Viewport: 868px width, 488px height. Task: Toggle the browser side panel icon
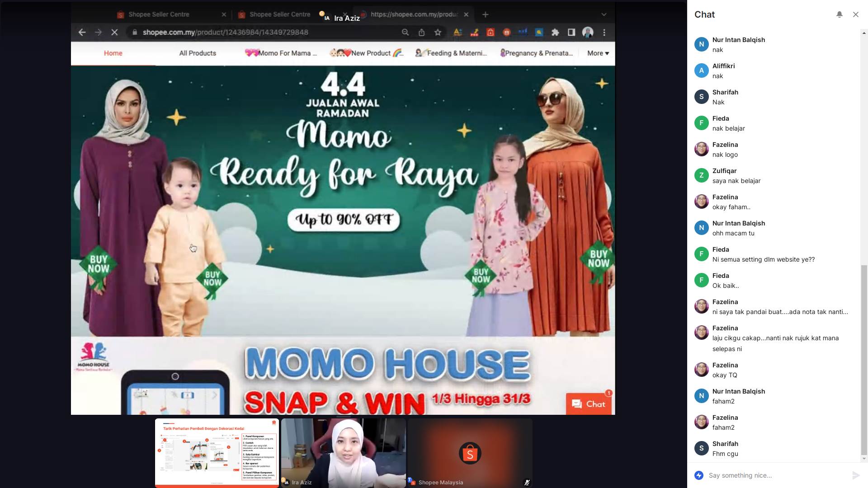pyautogui.click(x=571, y=33)
